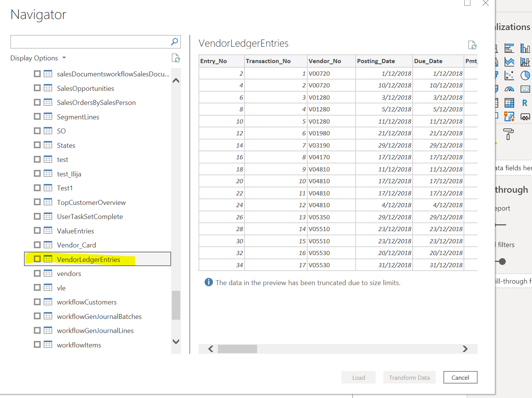532x398 pixels.
Task: Collapse the scroll-down chevron in navigator list
Action: [176, 341]
